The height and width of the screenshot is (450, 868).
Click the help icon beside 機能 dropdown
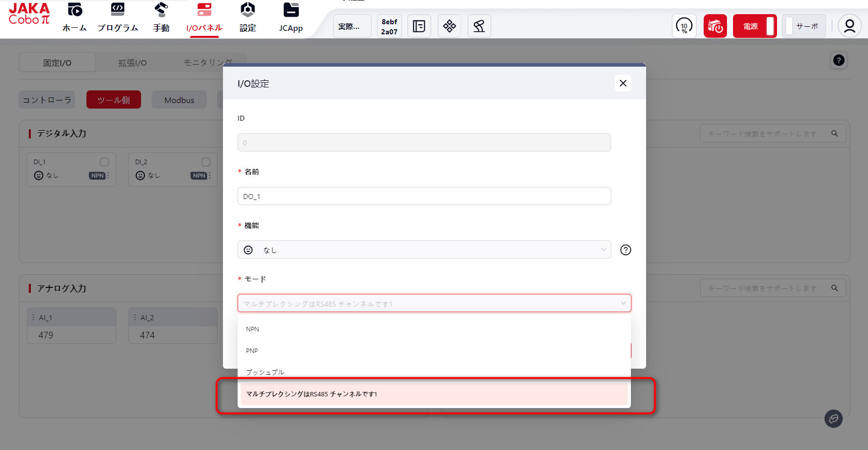tap(625, 250)
